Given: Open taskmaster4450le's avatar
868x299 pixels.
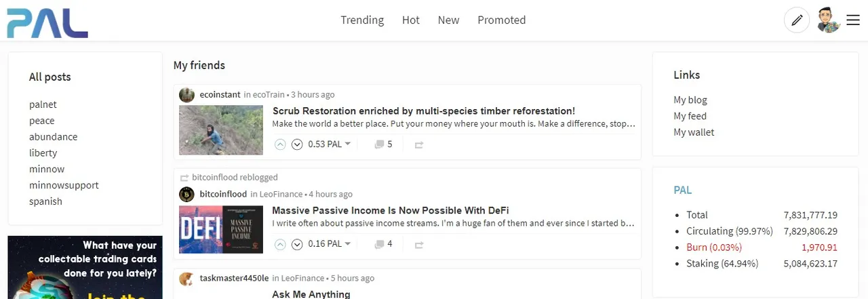Looking at the screenshot, I should point(186,279).
